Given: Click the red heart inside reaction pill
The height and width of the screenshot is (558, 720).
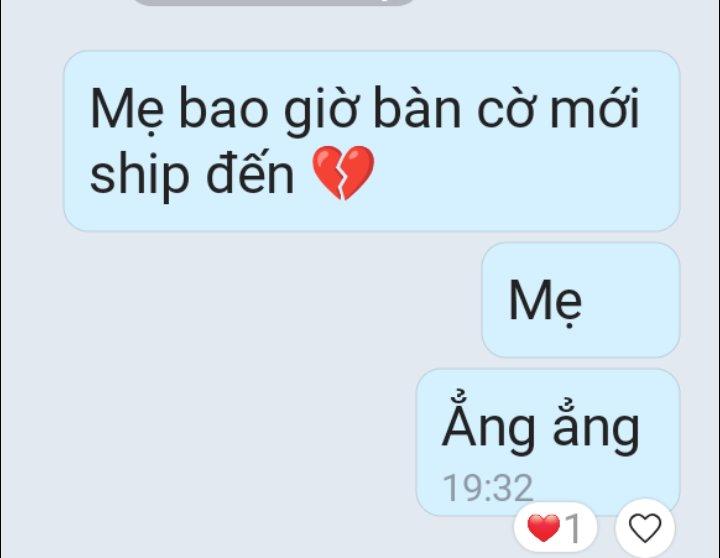Looking at the screenshot, I should 544,527.
